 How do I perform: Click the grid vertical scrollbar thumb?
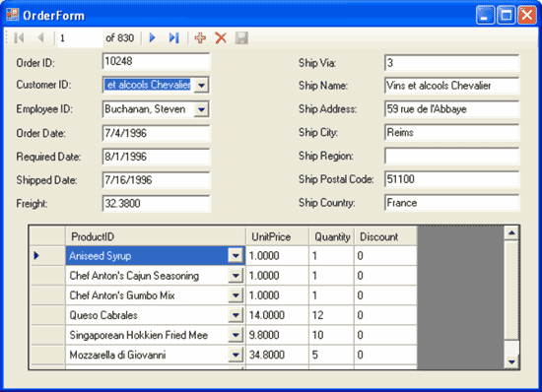pos(511,290)
